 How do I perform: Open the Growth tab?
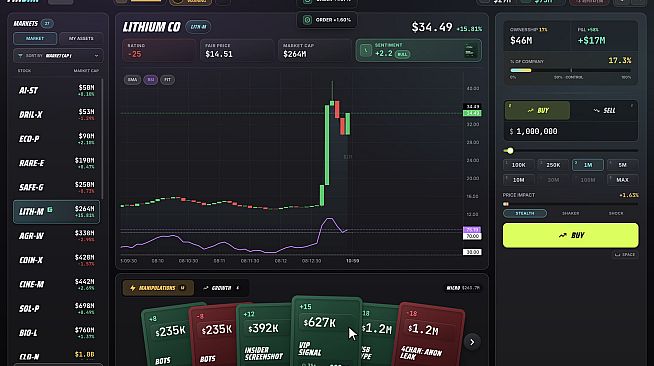[221, 288]
